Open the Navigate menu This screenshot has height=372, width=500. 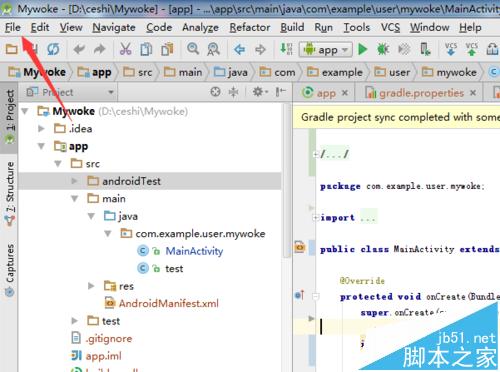114,27
